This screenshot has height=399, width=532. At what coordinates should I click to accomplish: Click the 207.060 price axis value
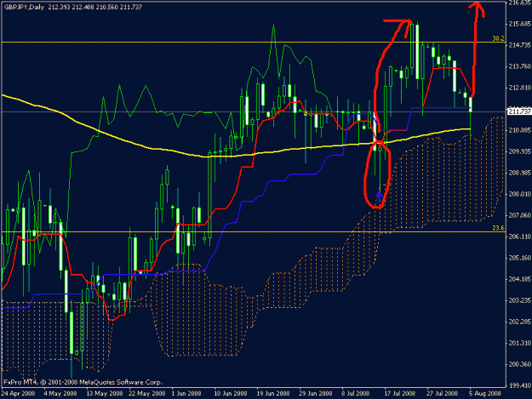(x=520, y=215)
